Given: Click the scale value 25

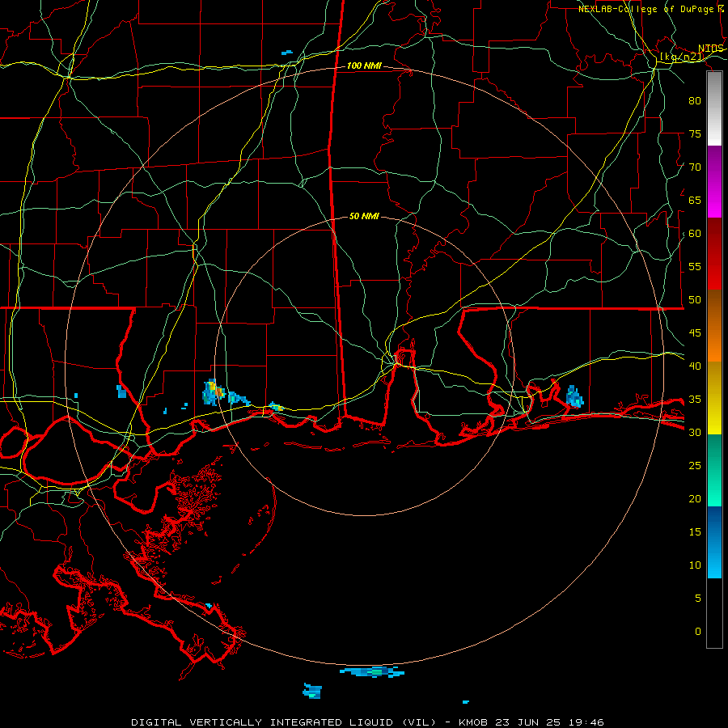Looking at the screenshot, I should [695, 465].
